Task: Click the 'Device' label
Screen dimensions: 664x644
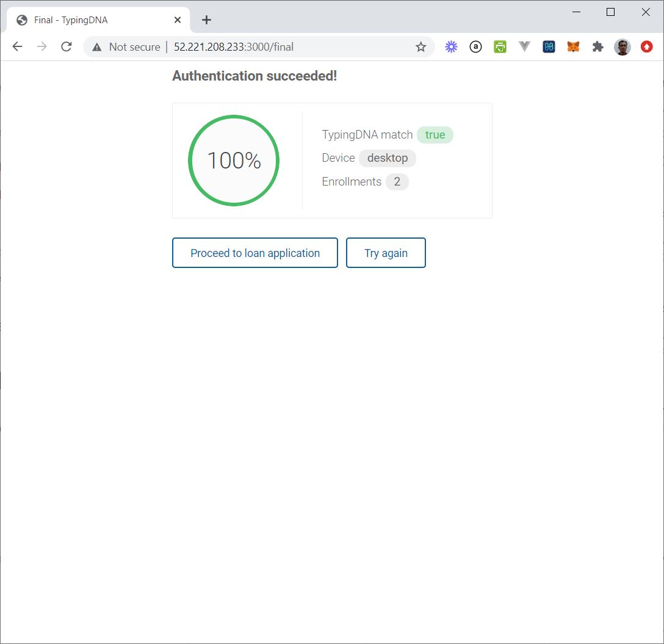Action: [338, 158]
